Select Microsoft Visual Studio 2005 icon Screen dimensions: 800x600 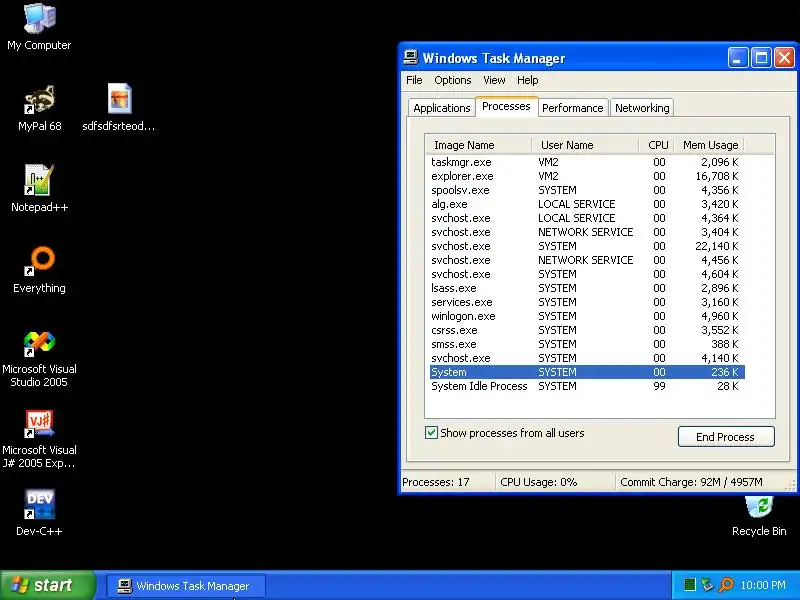(39, 360)
